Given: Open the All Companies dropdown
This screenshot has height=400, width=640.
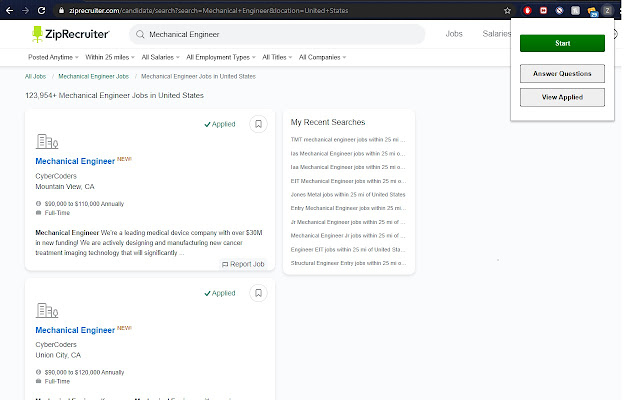Looking at the screenshot, I should tap(322, 57).
